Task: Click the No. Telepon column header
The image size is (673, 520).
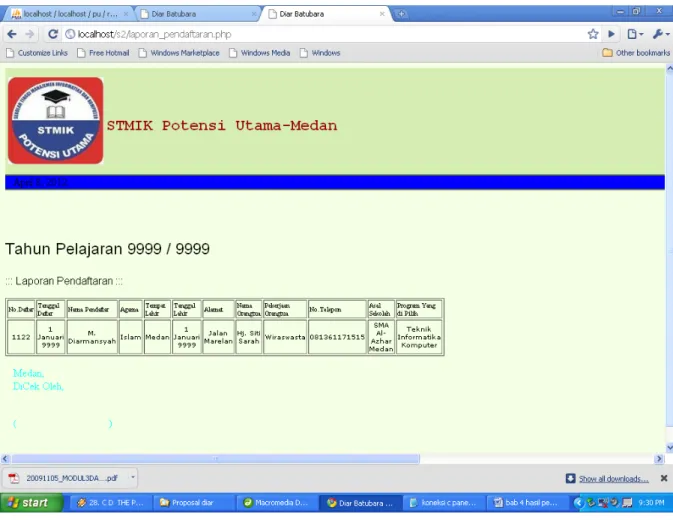Action: [x=337, y=309]
